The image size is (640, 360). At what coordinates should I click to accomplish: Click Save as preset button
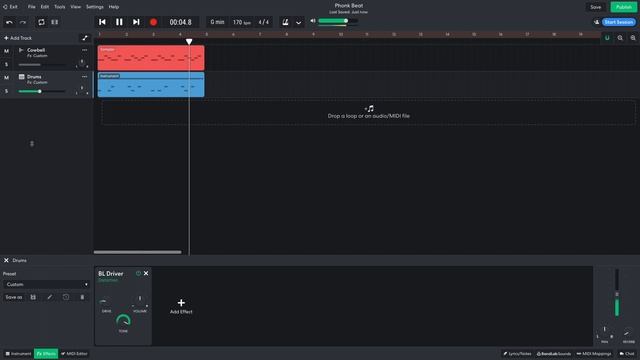click(14, 297)
